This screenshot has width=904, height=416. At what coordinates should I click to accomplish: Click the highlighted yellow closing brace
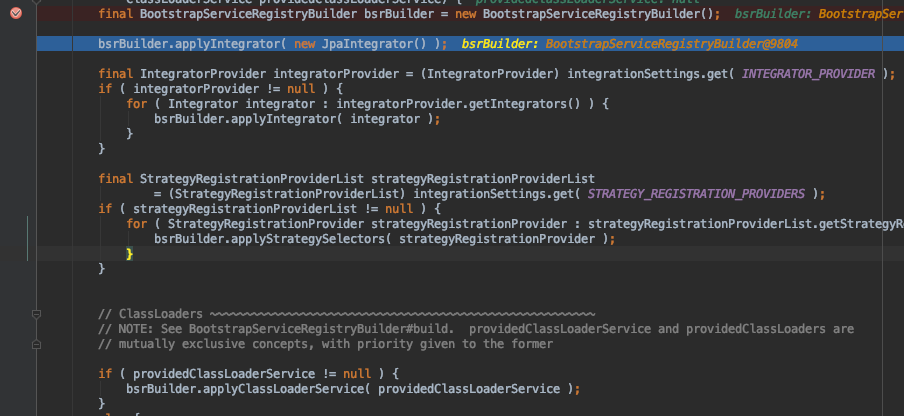point(129,254)
